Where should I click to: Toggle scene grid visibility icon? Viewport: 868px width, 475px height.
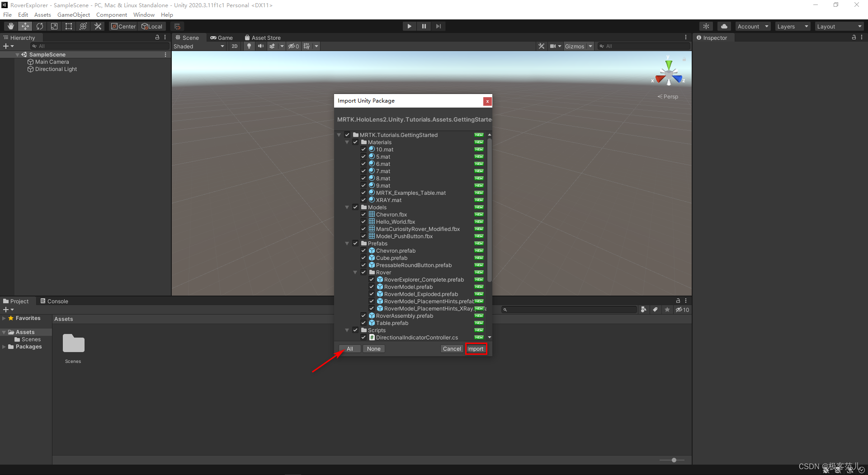(x=307, y=46)
